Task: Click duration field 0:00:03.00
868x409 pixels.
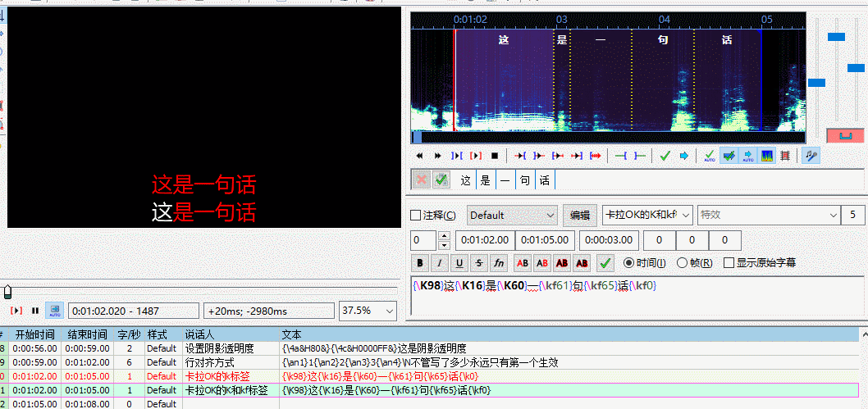Action: [609, 240]
